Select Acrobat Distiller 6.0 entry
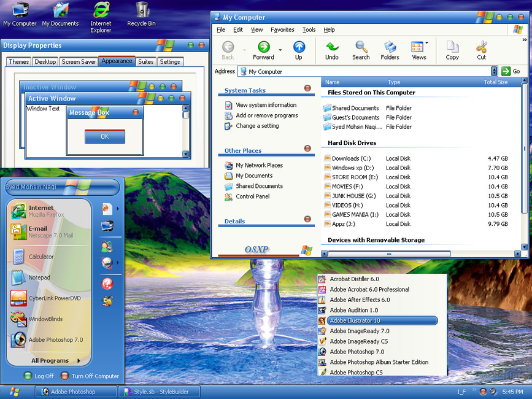532x399 pixels. click(354, 279)
